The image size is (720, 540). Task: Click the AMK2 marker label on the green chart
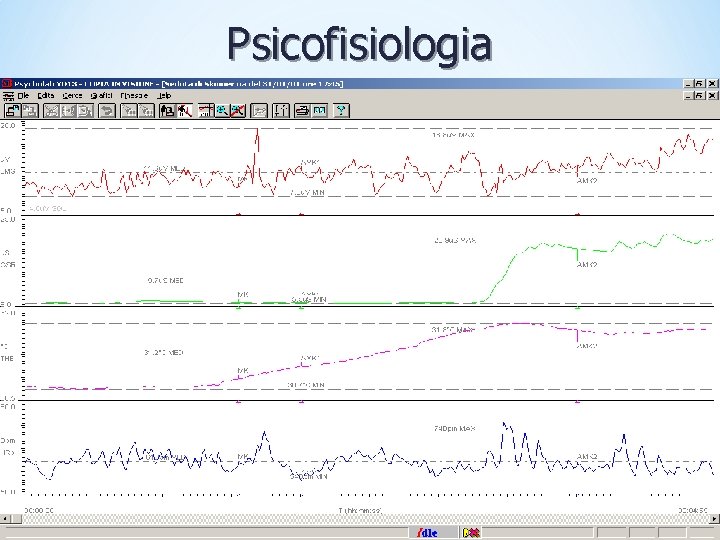pyautogui.click(x=587, y=264)
